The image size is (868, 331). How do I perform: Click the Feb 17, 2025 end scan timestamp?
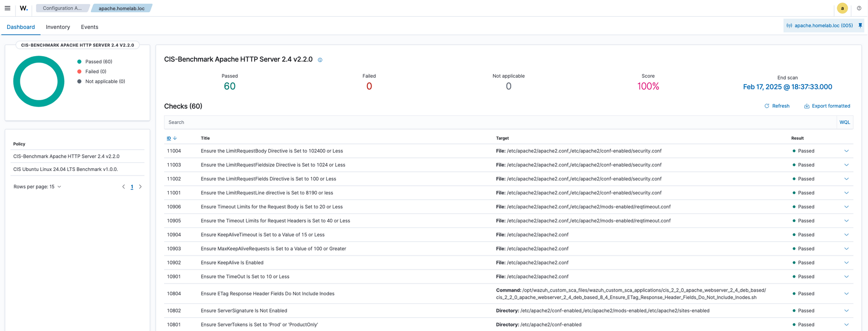tap(788, 87)
